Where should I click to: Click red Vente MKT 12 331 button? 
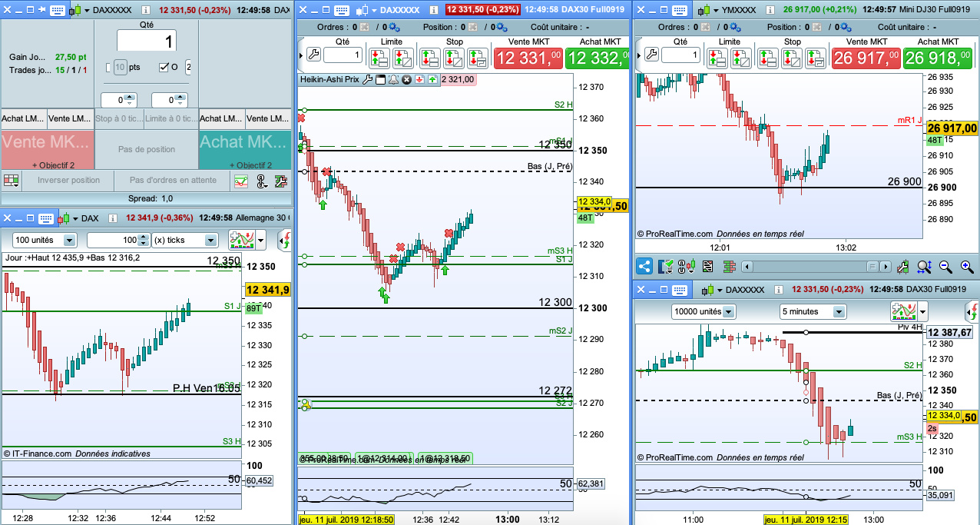point(528,58)
